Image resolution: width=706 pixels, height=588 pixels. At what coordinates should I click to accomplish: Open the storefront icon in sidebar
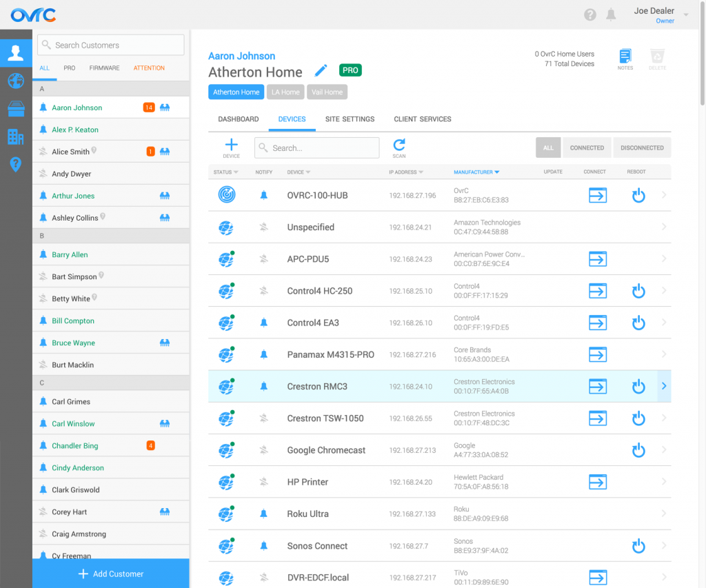click(x=16, y=108)
